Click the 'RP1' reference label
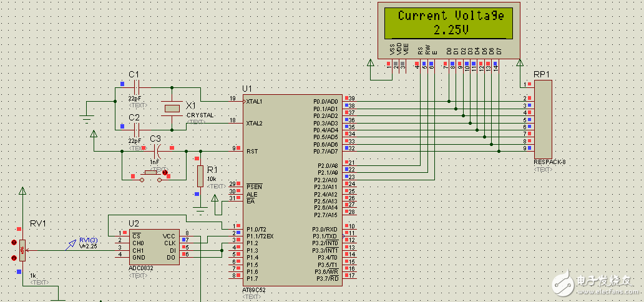The height and width of the screenshot is (302, 644). (542, 74)
